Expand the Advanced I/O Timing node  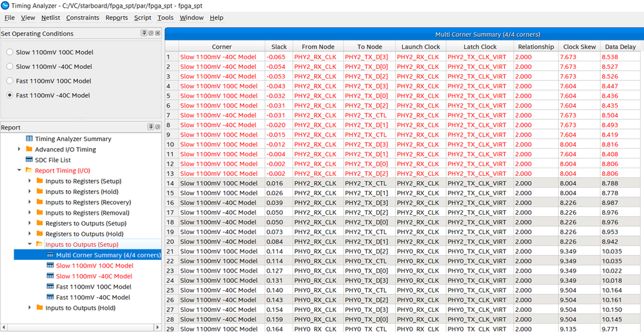(19, 149)
